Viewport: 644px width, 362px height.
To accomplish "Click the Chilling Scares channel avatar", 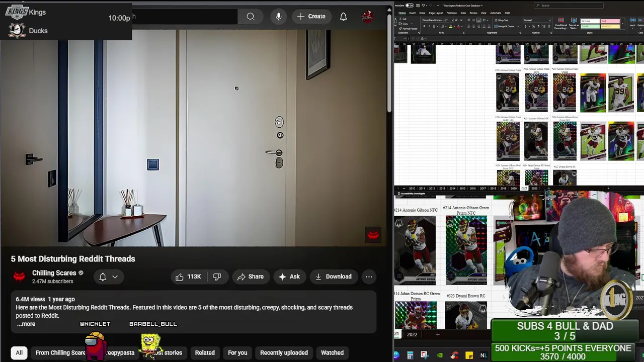I will [x=19, y=277].
